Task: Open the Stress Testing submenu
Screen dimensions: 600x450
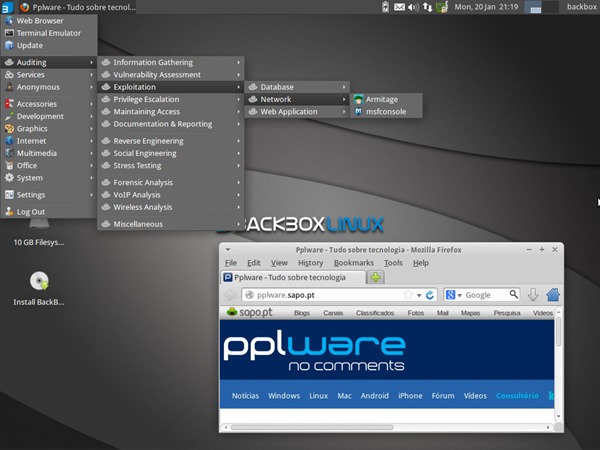Action: pyautogui.click(x=171, y=166)
